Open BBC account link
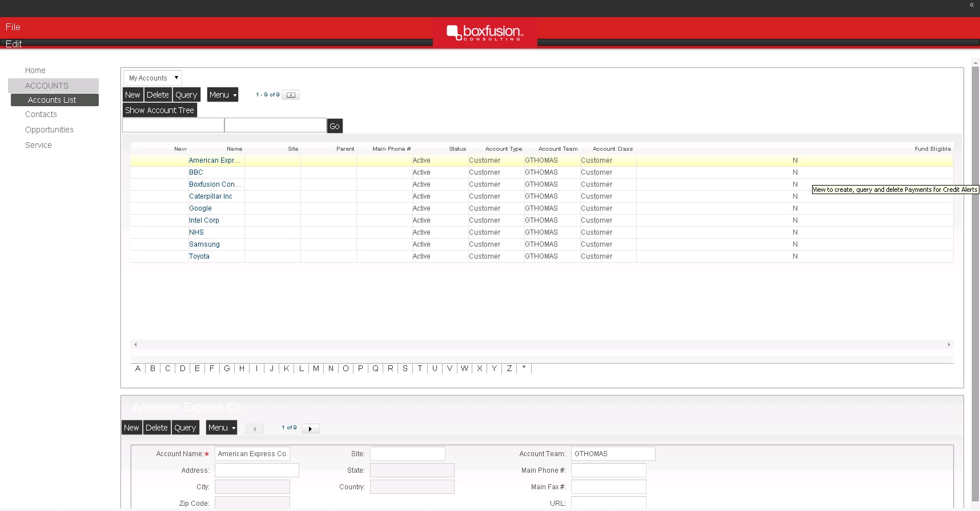This screenshot has height=511, width=980. [196, 172]
